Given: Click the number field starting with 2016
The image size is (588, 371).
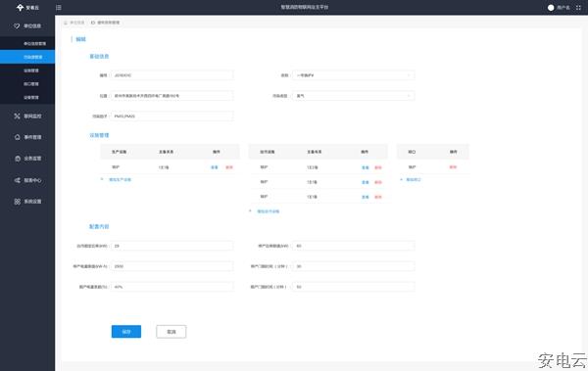Looking at the screenshot, I should click(171, 75).
